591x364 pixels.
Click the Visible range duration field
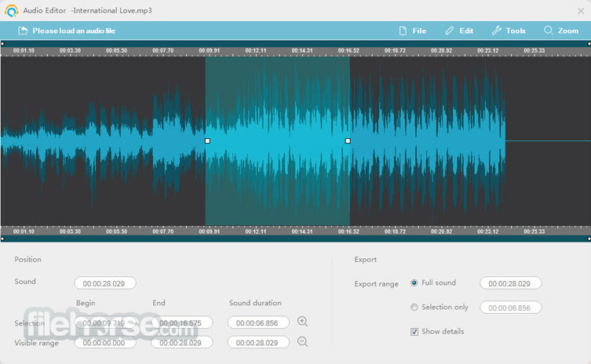pyautogui.click(x=258, y=343)
